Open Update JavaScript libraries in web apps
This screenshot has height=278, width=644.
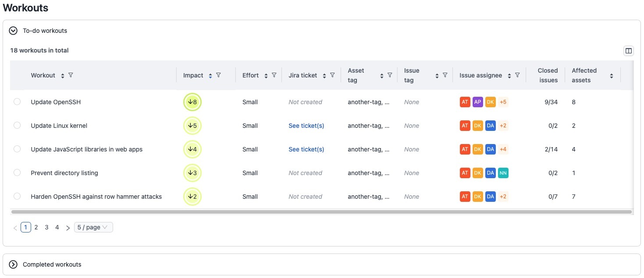click(x=87, y=149)
